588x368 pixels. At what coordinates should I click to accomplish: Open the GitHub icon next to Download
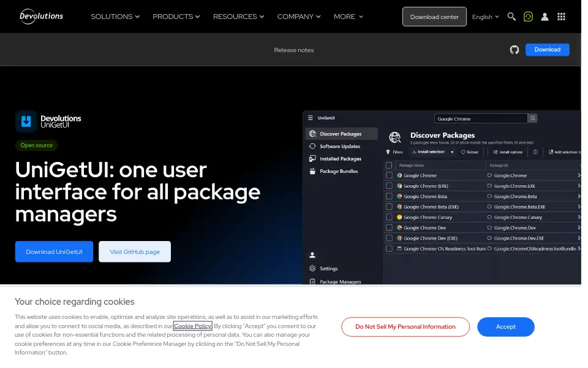[x=514, y=50]
